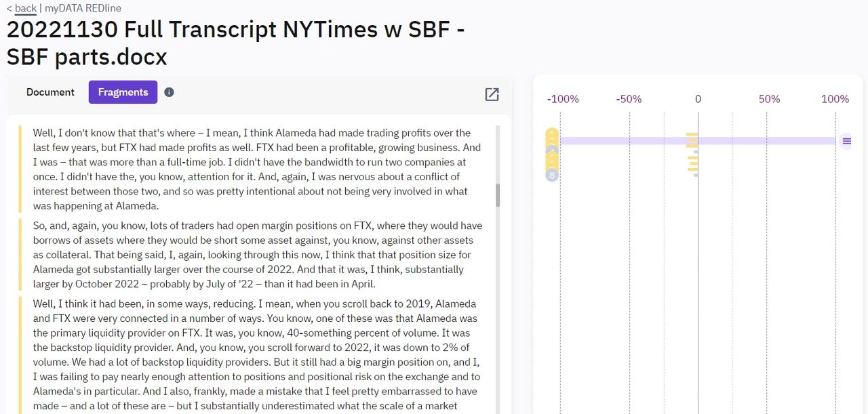
Task: Click fragment starting 'Well, I don't know'
Action: click(x=258, y=169)
